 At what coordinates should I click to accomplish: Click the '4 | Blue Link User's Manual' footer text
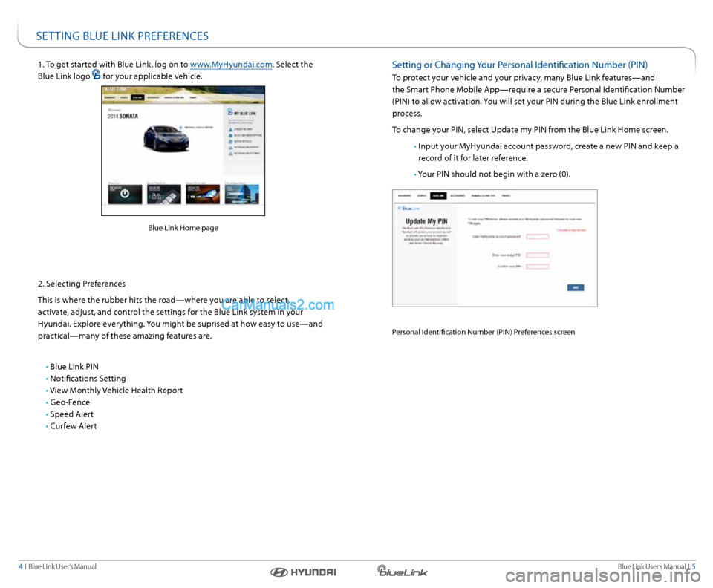pyautogui.click(x=57, y=566)
